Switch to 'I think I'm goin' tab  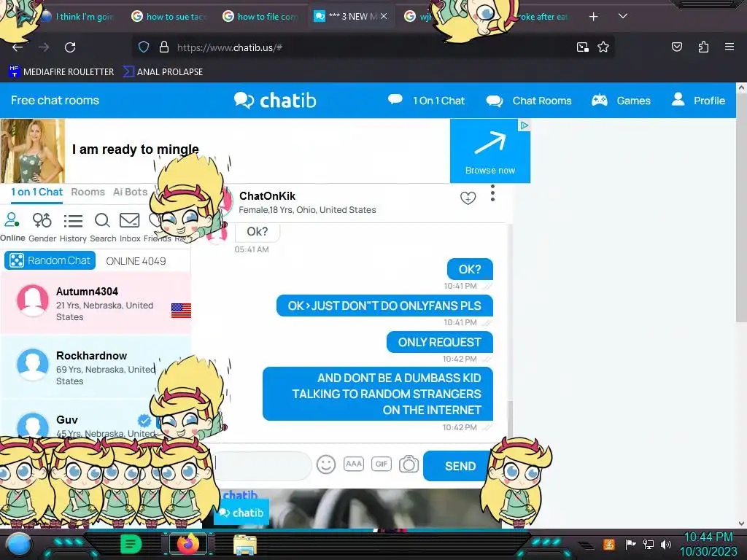point(79,16)
